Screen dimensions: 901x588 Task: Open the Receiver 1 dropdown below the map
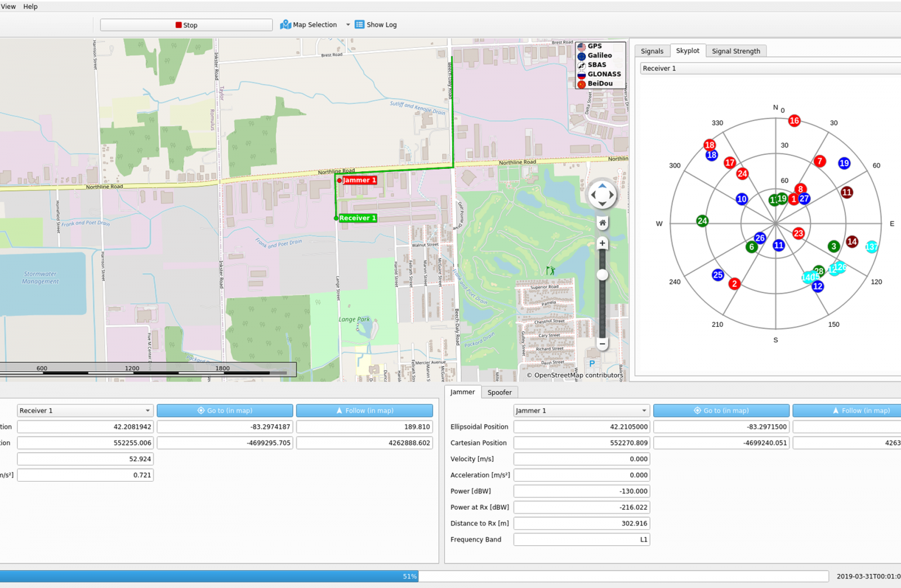pyautogui.click(x=85, y=411)
